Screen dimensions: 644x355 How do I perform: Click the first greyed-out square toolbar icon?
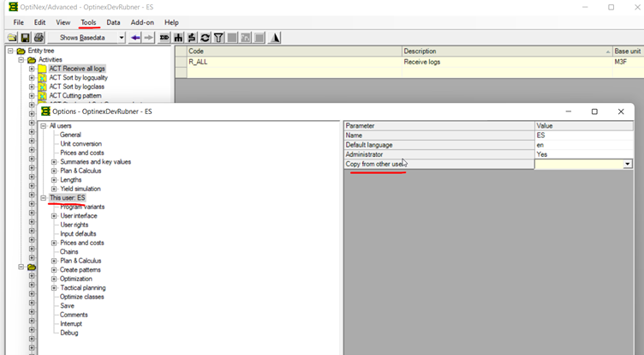(x=232, y=38)
